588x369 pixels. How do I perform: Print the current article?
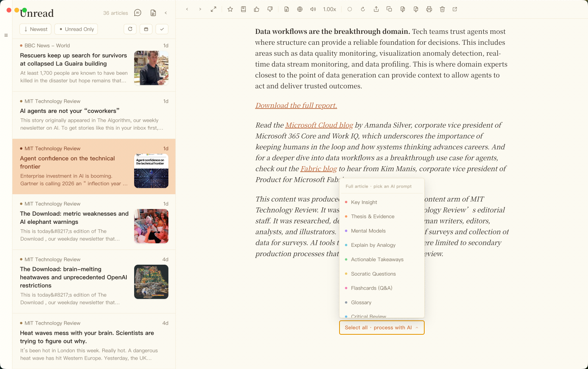click(429, 9)
